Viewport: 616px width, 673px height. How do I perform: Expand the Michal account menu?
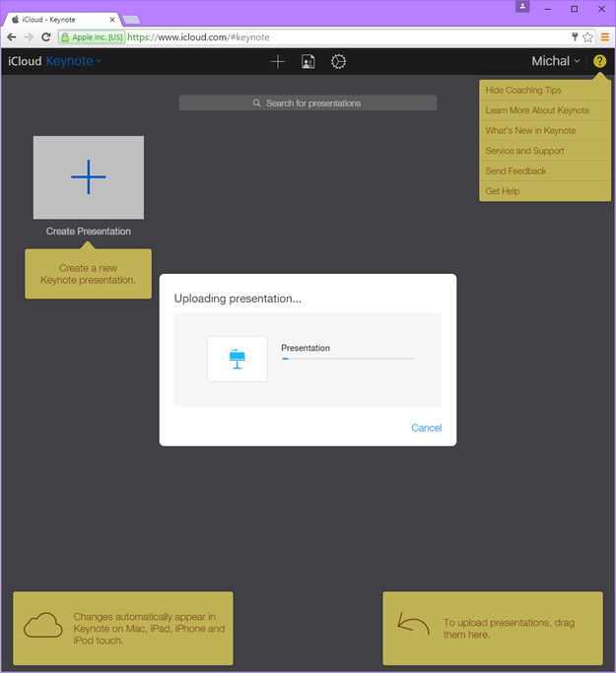pyautogui.click(x=556, y=61)
